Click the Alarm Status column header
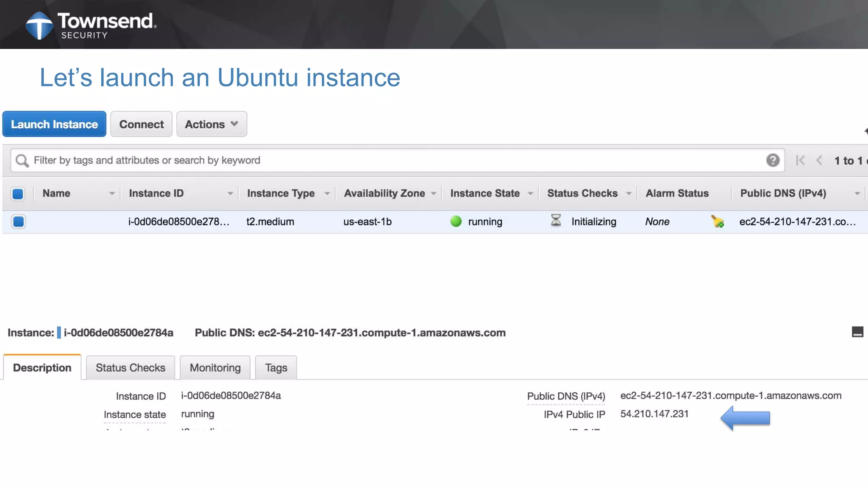Image resolution: width=868 pixels, height=488 pixels. (677, 193)
